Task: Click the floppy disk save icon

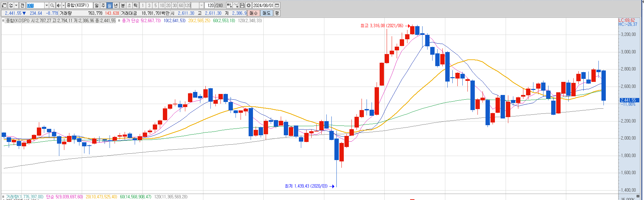Action: tap(242, 5)
